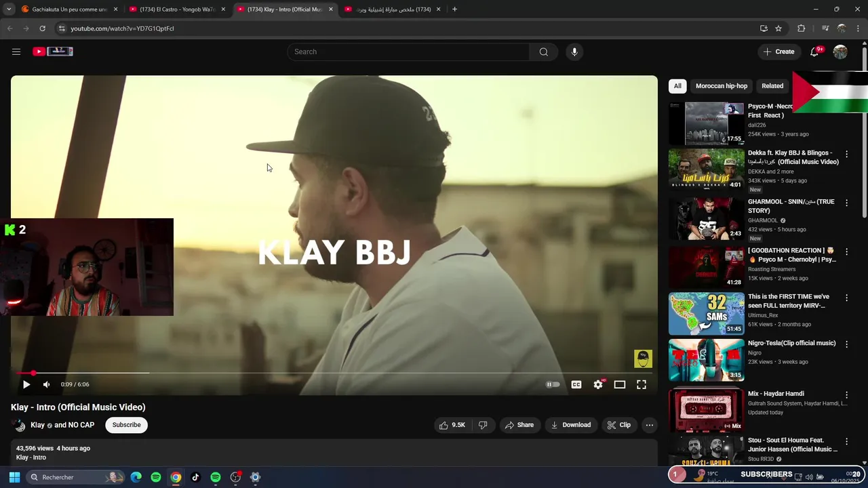Open options for FIRST TIME MIRV video
Image resolution: width=868 pixels, height=488 pixels.
tap(846, 298)
